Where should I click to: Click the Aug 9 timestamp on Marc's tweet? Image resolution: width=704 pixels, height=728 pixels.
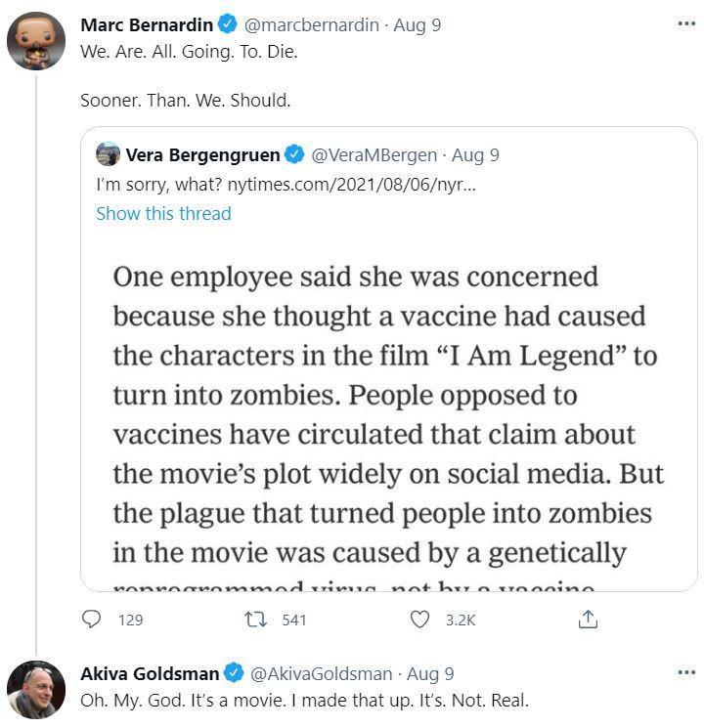417,24
